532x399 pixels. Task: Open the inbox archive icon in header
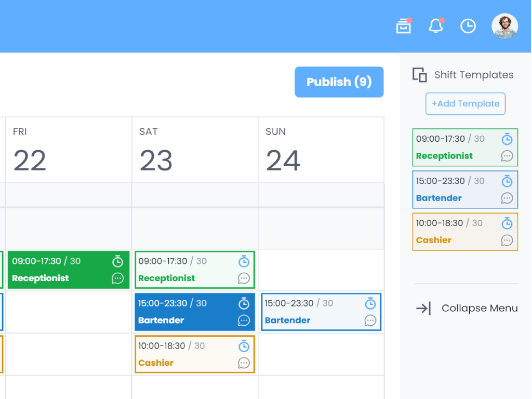(404, 26)
